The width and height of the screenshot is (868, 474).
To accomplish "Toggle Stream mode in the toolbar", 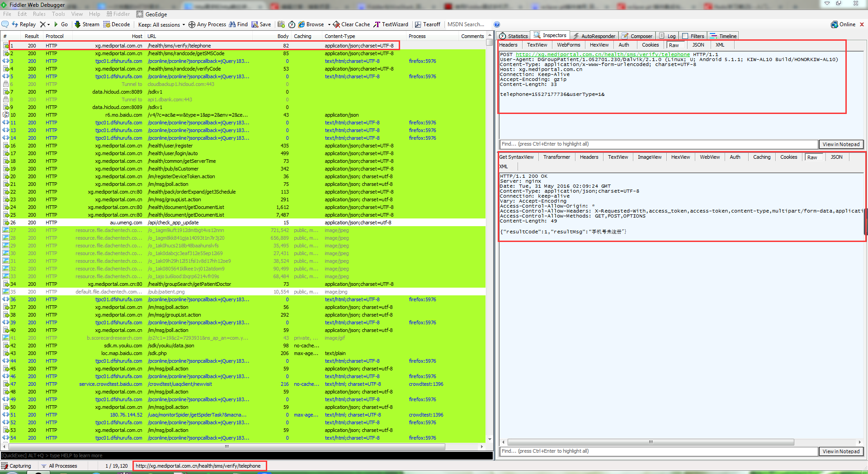I will [87, 24].
